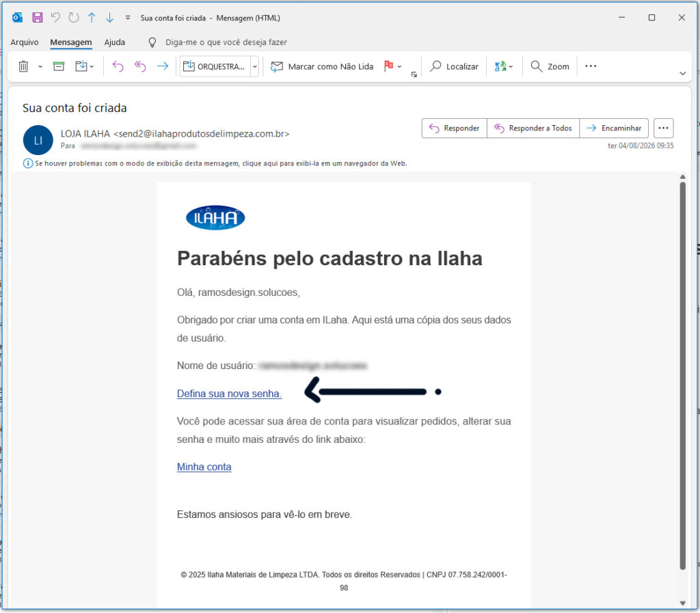
Task: Expand the flag options dropdown
Action: [x=399, y=66]
